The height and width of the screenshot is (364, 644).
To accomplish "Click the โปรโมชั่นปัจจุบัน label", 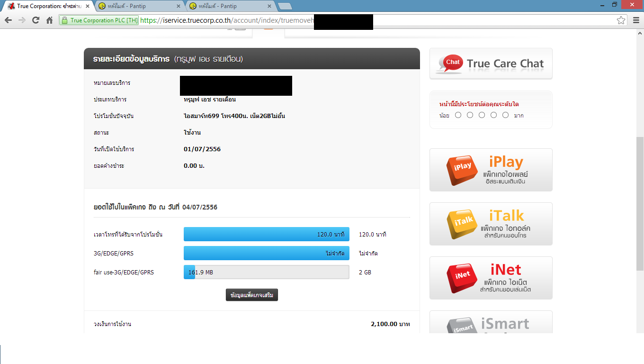I will point(114,116).
